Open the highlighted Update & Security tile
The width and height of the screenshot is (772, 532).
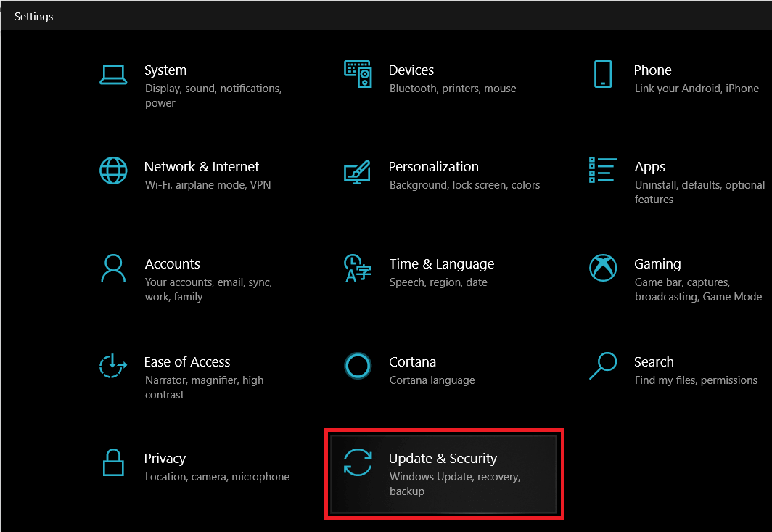[x=443, y=473]
